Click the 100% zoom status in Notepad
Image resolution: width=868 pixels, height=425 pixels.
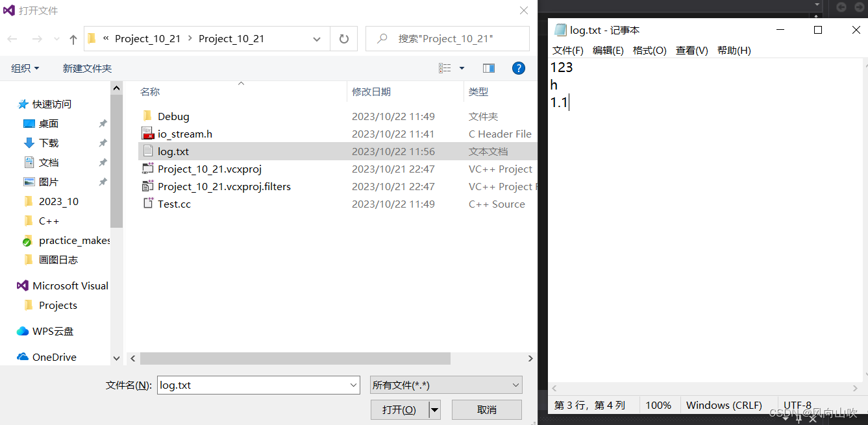click(x=658, y=405)
